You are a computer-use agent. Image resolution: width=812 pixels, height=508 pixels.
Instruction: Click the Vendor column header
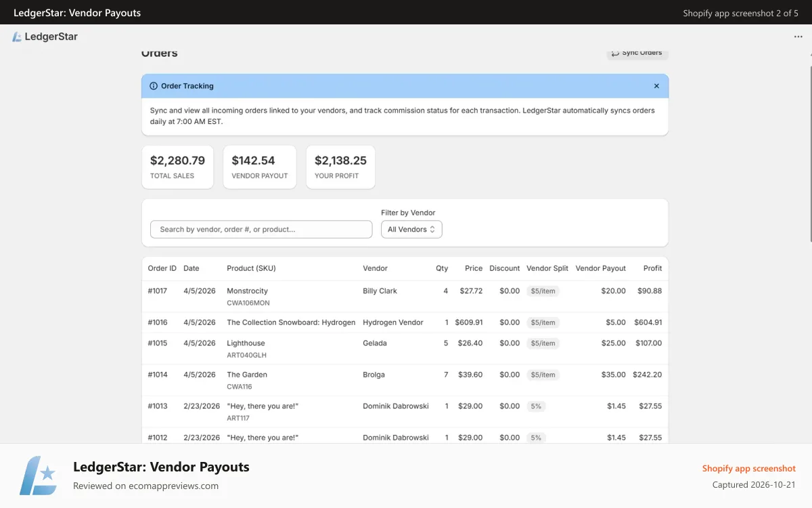(375, 268)
